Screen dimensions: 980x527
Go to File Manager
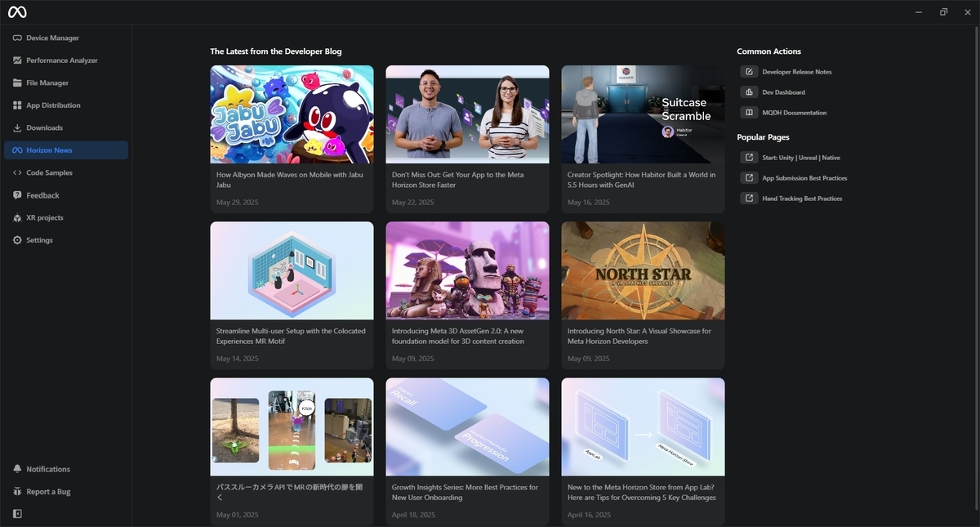pos(66,83)
